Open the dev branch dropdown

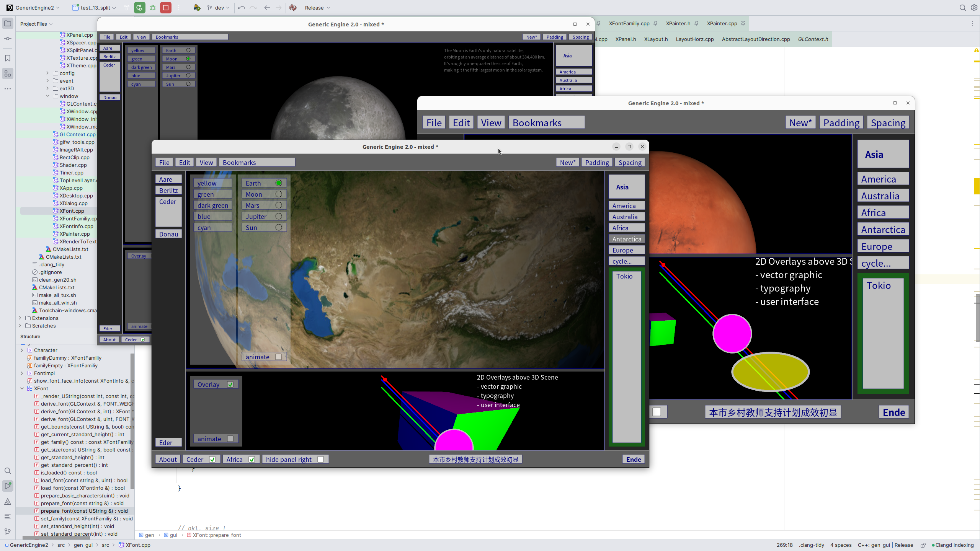(x=219, y=8)
